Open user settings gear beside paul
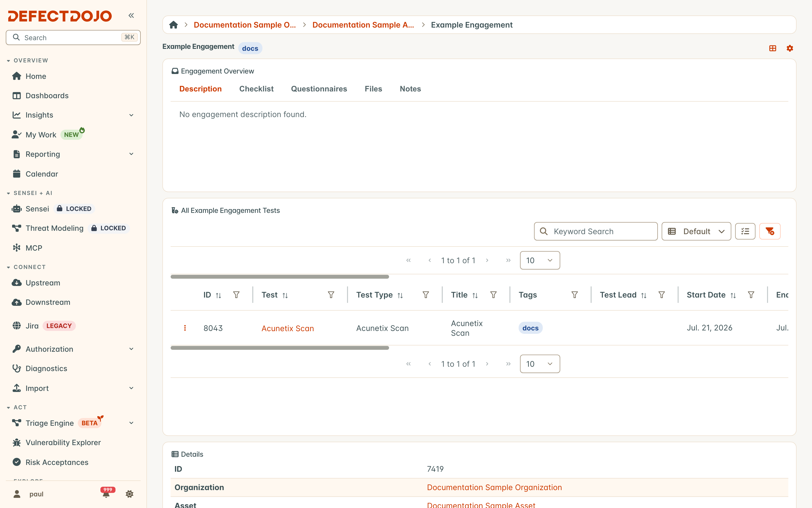Screen dimensions: 812x508 tap(130, 494)
